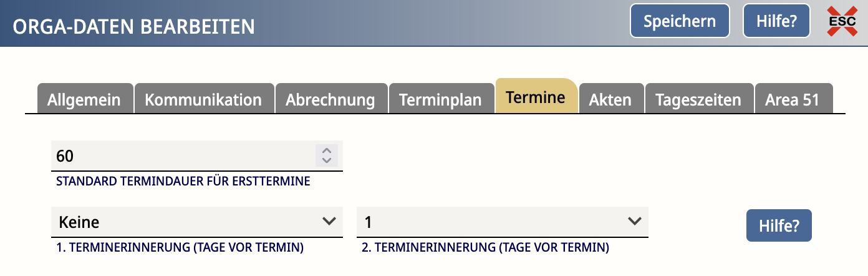Go to the Terminplan tab
Viewport: 868px width, 276px height.
point(441,99)
